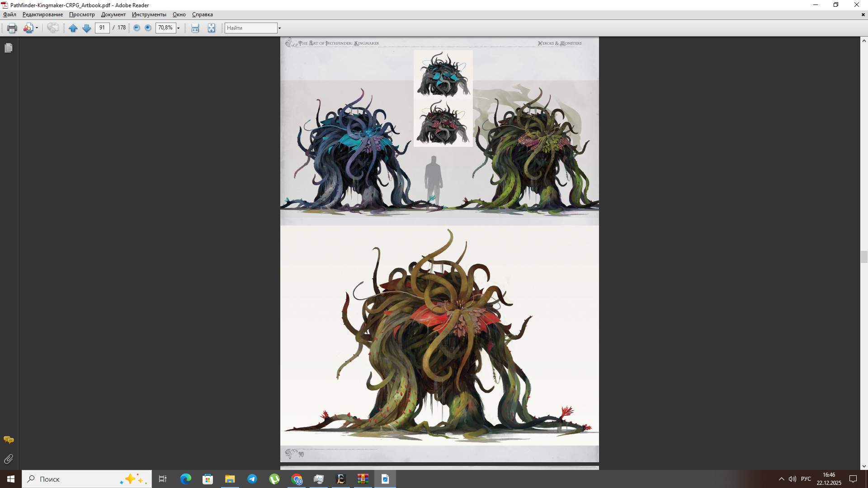Click the vertical scrollbar down arrow

863,466
